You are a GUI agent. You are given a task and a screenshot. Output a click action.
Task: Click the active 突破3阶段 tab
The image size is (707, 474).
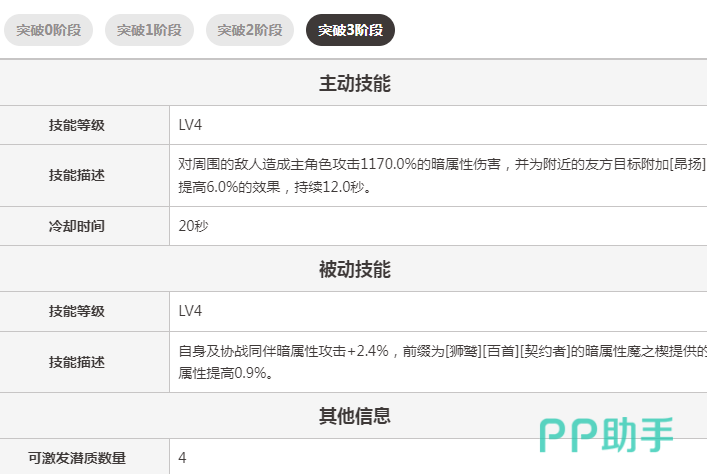pyautogui.click(x=350, y=30)
